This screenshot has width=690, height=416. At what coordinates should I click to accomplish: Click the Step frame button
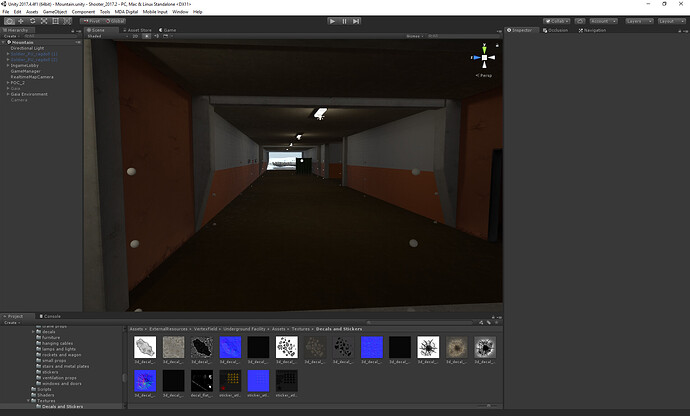click(x=356, y=21)
